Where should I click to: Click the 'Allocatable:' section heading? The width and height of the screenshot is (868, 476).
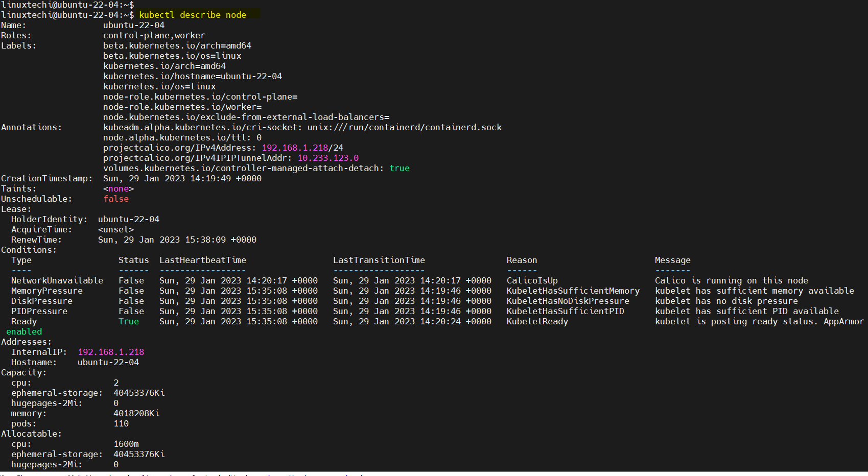pos(32,434)
